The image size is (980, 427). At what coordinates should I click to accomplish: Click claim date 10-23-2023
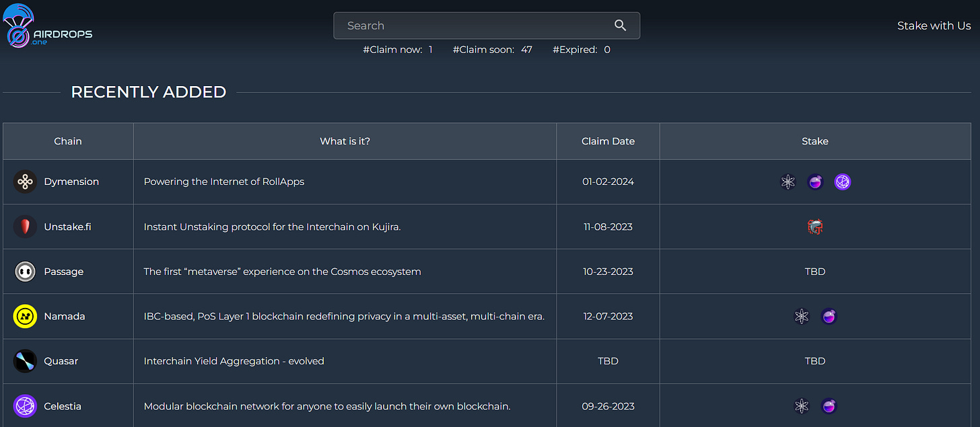tap(608, 272)
